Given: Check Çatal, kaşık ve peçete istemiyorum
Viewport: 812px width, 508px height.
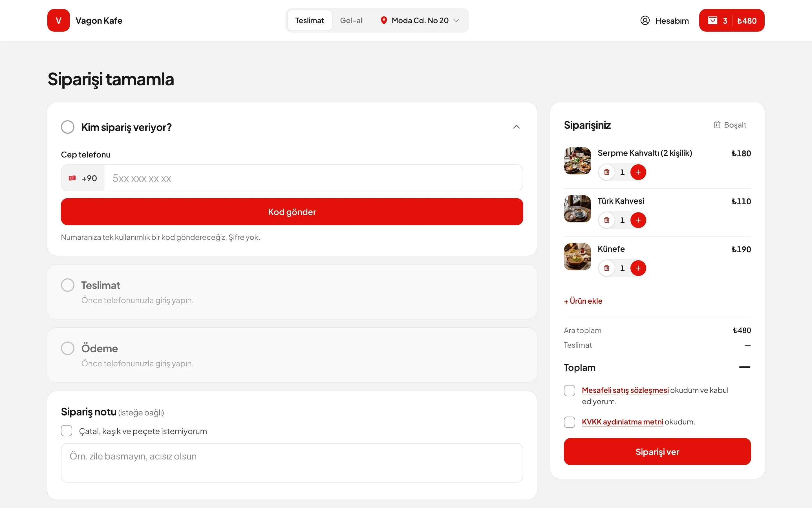Looking at the screenshot, I should (67, 431).
